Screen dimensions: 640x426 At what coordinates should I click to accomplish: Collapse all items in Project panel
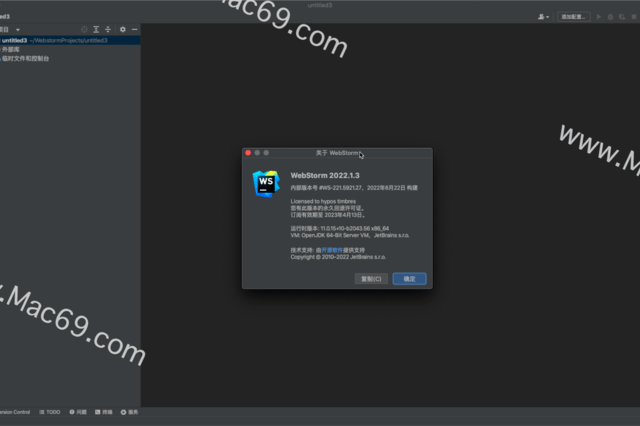pyautogui.click(x=108, y=29)
